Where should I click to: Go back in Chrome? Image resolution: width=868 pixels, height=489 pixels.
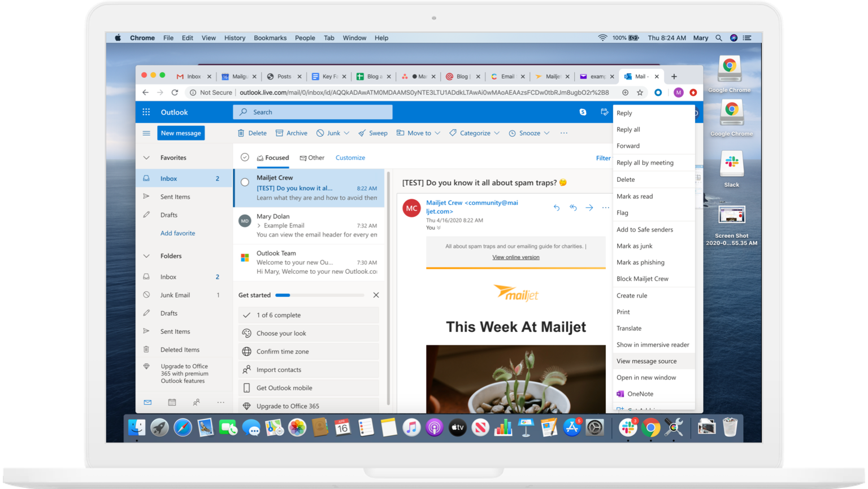click(146, 93)
